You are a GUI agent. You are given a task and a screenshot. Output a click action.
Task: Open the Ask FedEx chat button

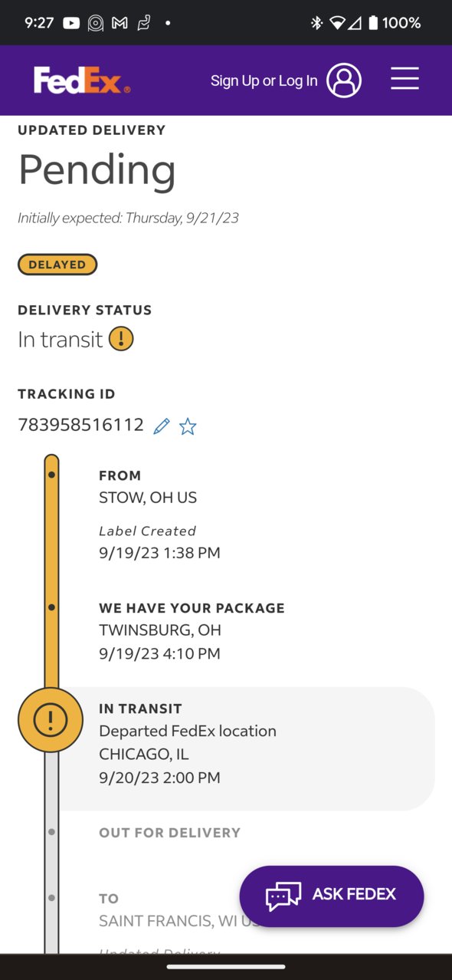point(332,896)
